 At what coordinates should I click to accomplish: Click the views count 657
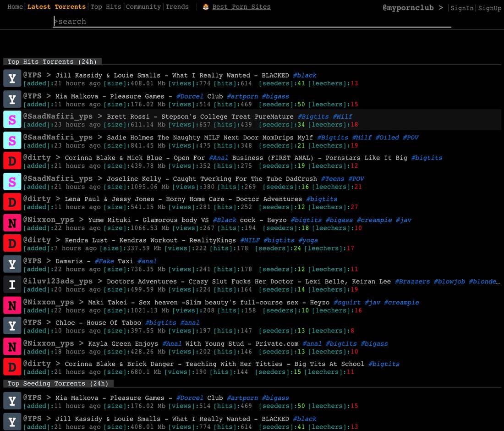tap(204, 125)
